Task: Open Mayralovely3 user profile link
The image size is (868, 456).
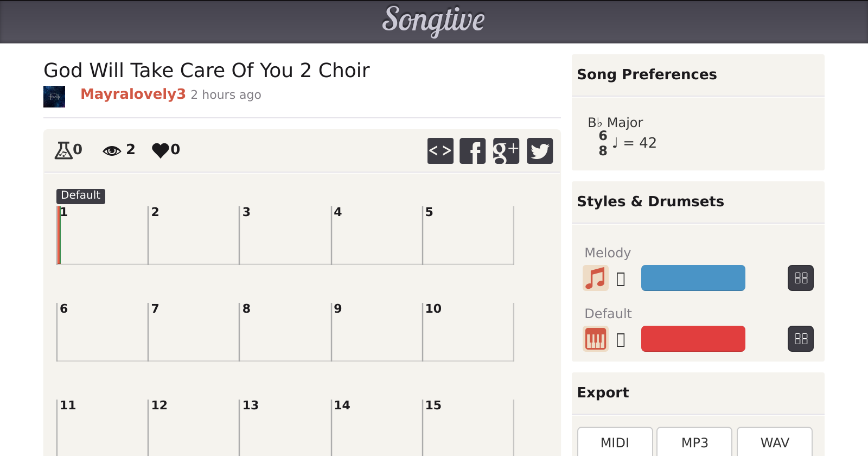Action: pyautogui.click(x=133, y=94)
